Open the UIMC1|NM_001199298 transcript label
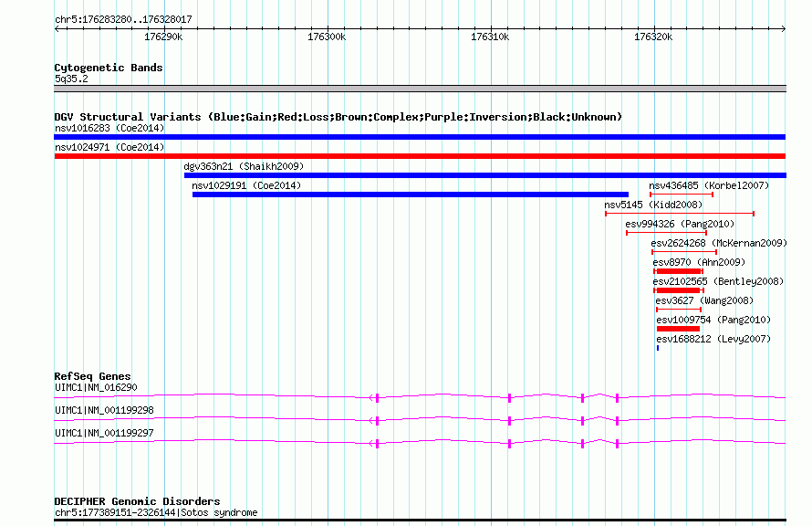 coord(104,410)
